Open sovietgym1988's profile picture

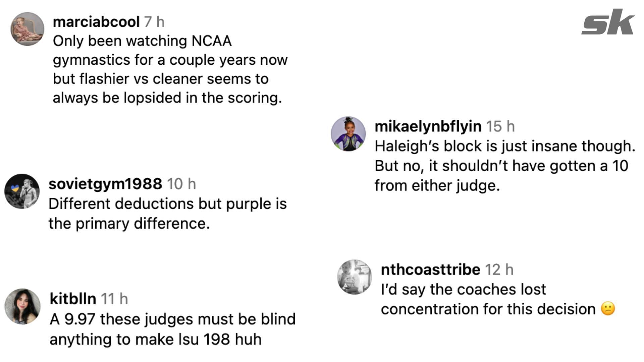[x=22, y=191]
